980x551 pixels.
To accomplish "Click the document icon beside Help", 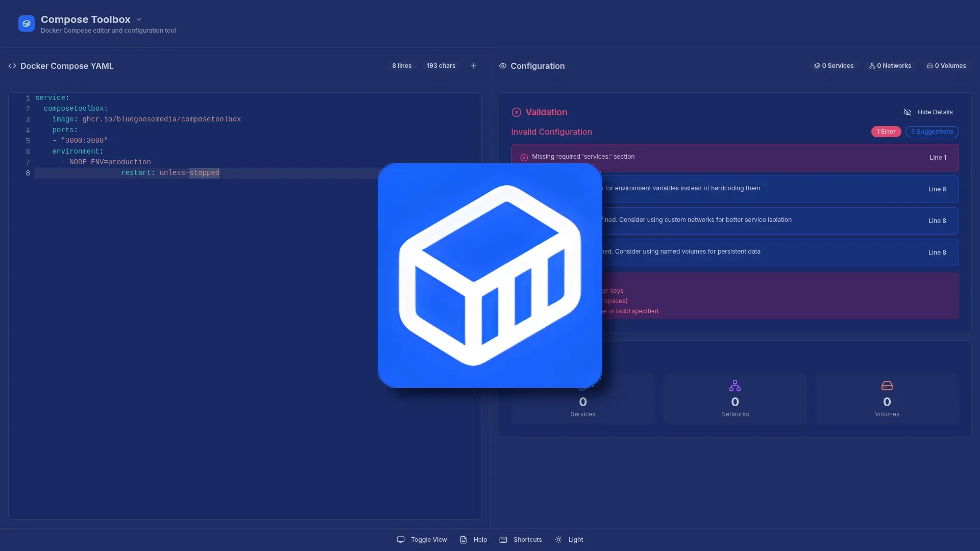I will 463,540.
